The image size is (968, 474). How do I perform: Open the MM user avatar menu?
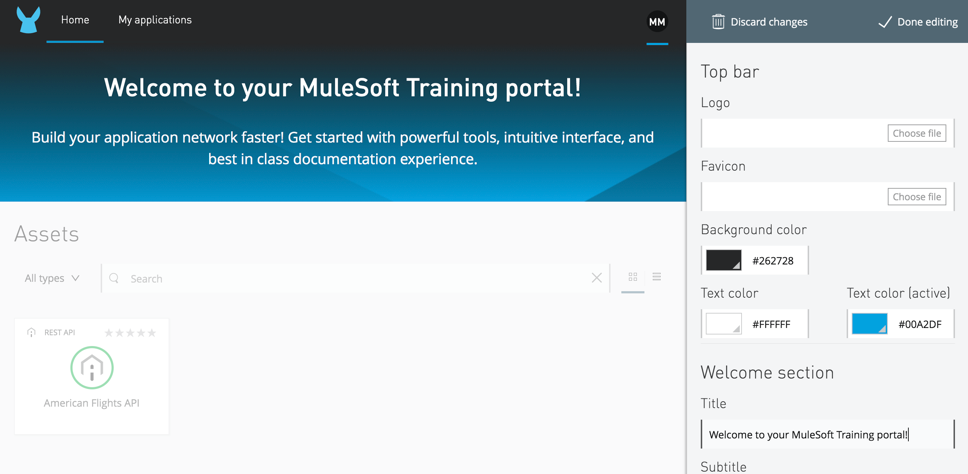(657, 22)
